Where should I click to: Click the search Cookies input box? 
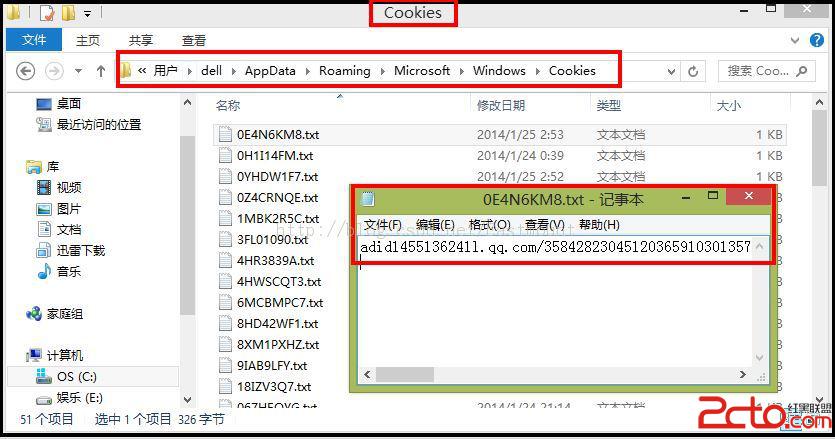coord(766,71)
